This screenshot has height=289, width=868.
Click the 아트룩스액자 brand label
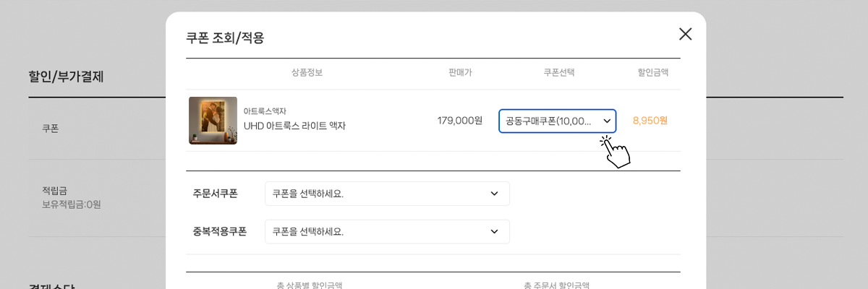pyautogui.click(x=265, y=111)
